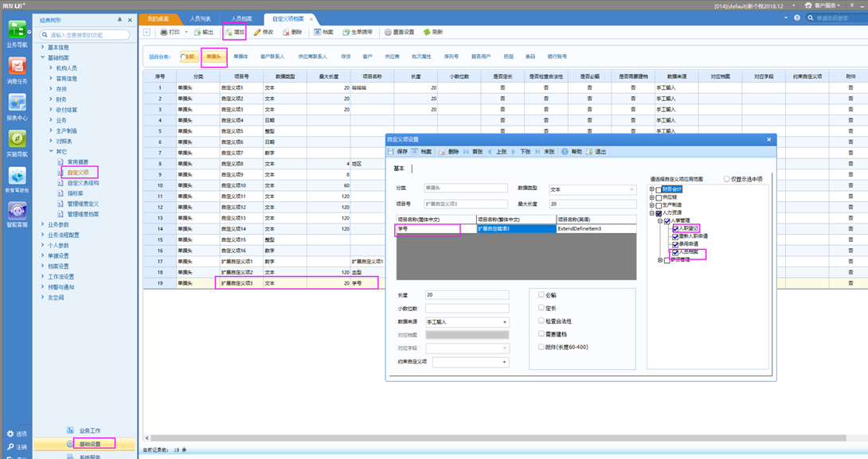Screen dimensions: 868x459
Task: Open the 数据来源 dropdown
Action: (x=504, y=322)
